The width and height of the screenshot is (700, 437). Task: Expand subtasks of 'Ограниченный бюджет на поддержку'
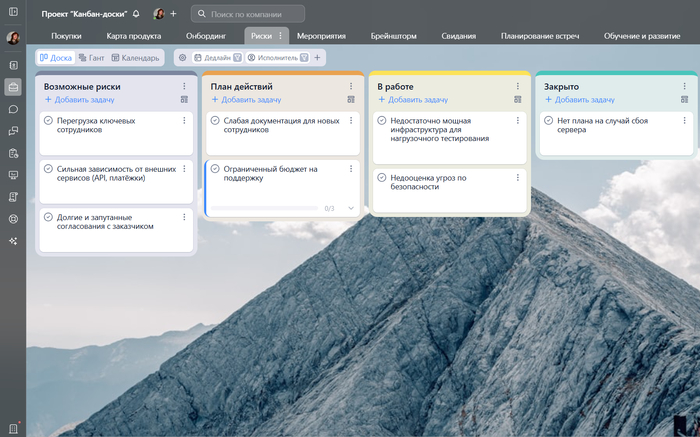click(x=351, y=208)
